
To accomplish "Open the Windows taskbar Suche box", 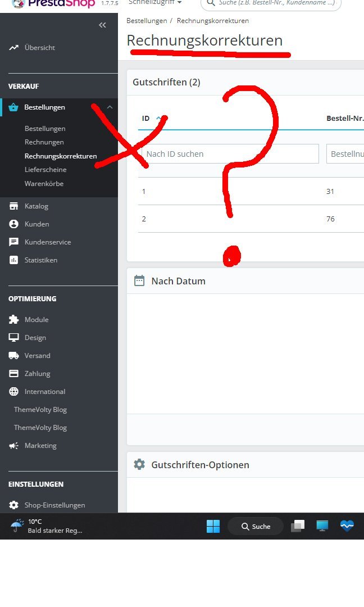I will [x=256, y=526].
